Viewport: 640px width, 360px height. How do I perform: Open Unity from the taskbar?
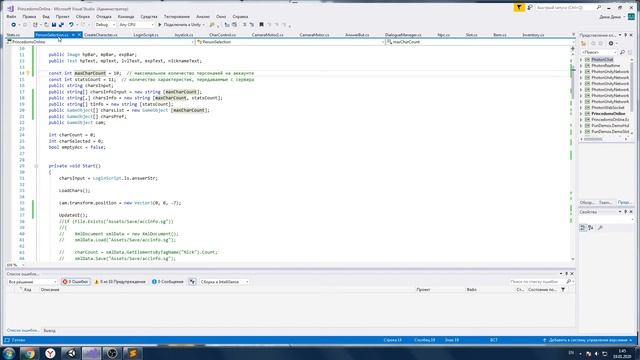pos(71,353)
